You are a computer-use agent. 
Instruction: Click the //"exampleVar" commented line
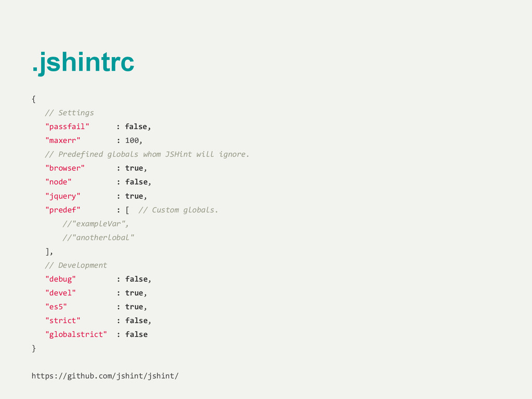click(96, 224)
